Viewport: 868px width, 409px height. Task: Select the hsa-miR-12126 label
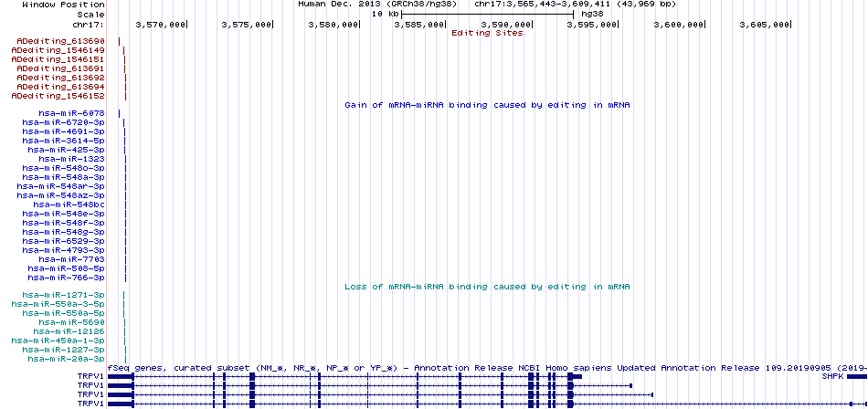tap(69, 331)
